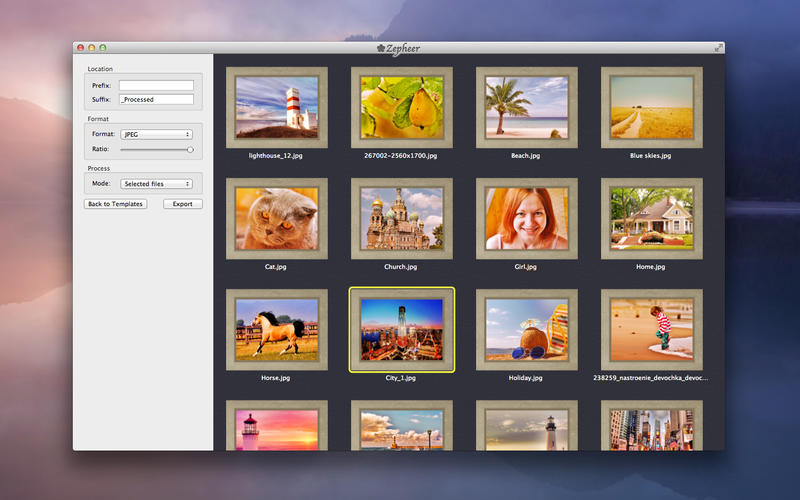This screenshot has width=800, height=500.
Task: Click the Cat.jpg file name label
Action: pyautogui.click(x=276, y=267)
